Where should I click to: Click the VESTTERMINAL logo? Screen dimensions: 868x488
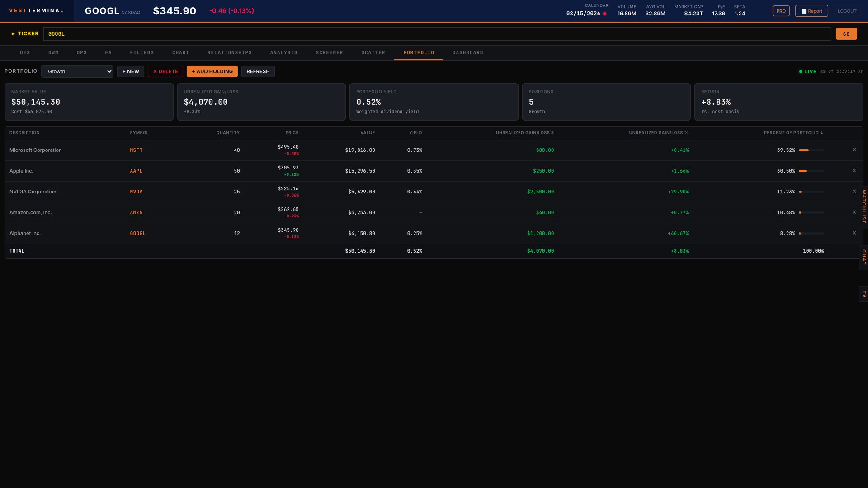pos(36,10)
